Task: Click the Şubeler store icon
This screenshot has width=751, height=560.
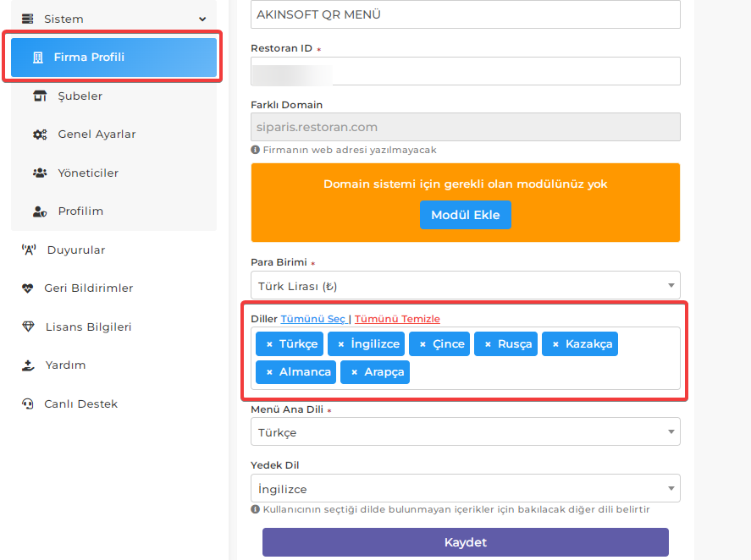Action: (x=40, y=96)
